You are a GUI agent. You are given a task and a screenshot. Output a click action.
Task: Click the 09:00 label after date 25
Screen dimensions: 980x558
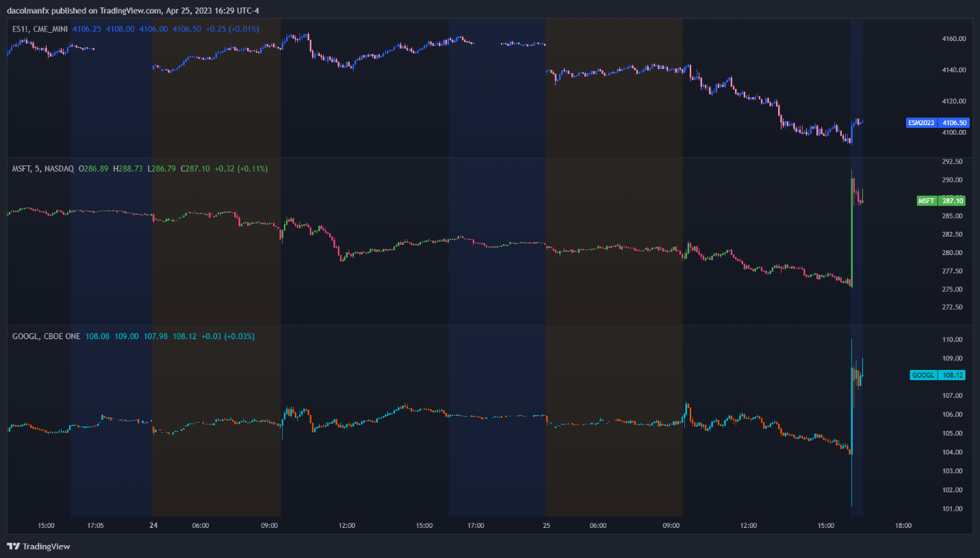click(671, 526)
